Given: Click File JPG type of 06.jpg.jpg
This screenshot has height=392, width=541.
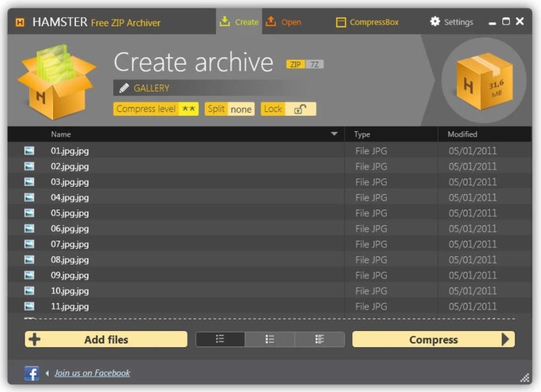Looking at the screenshot, I should click(371, 229).
